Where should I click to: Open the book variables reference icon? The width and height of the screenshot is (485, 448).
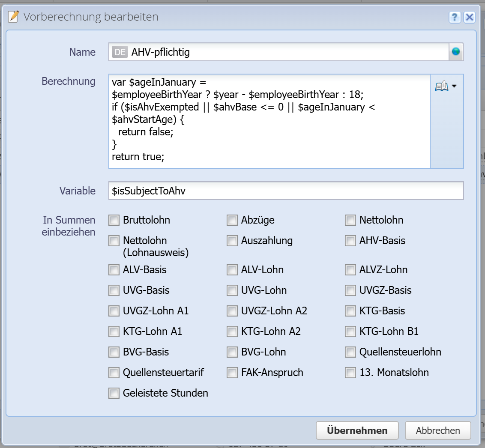coord(441,87)
